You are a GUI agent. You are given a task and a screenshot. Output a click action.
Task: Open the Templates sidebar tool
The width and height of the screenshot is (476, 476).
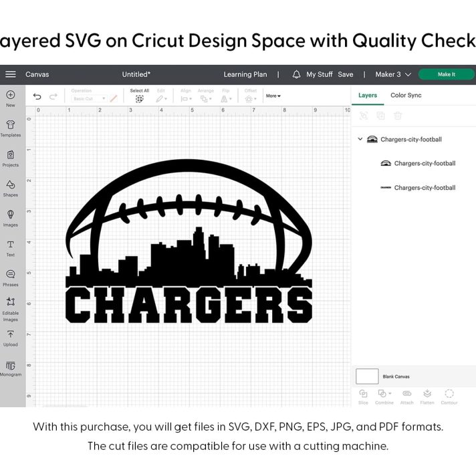tap(10, 129)
